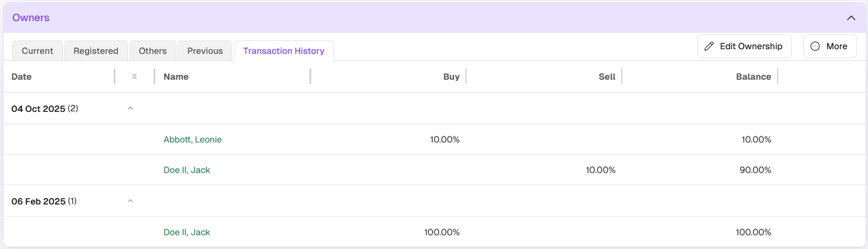Sort by the Buy column header
This screenshot has width=868, height=249.
point(451,77)
